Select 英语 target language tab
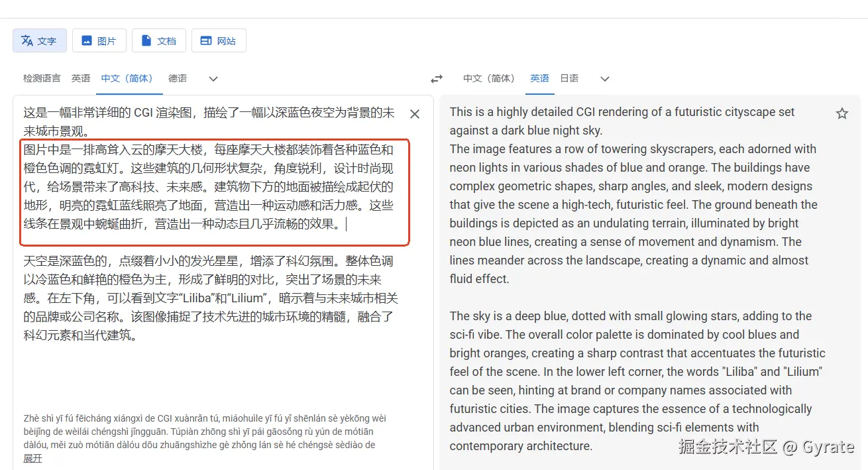 [x=539, y=78]
